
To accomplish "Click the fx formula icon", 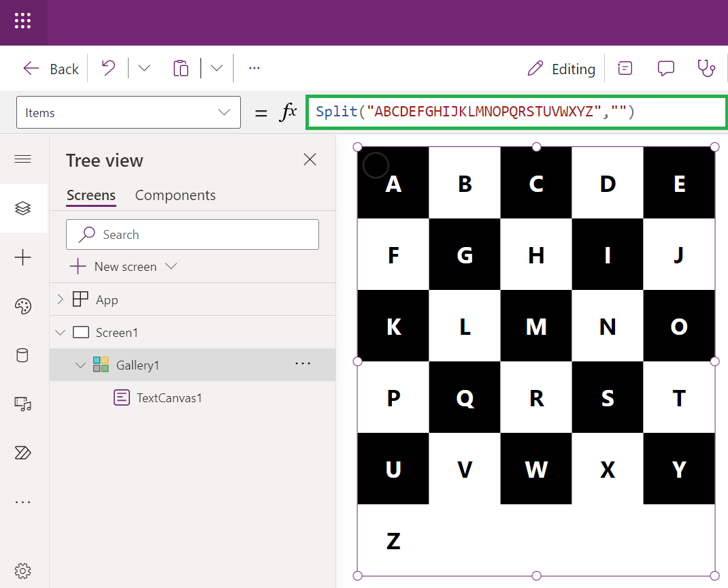I will pyautogui.click(x=288, y=112).
